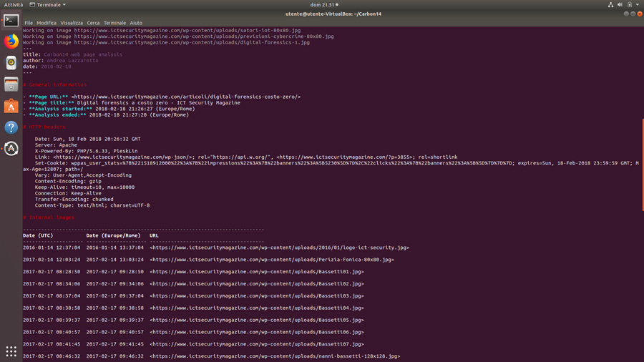Open the Terminale menu in menu bar
644x362 pixels.
click(x=114, y=23)
